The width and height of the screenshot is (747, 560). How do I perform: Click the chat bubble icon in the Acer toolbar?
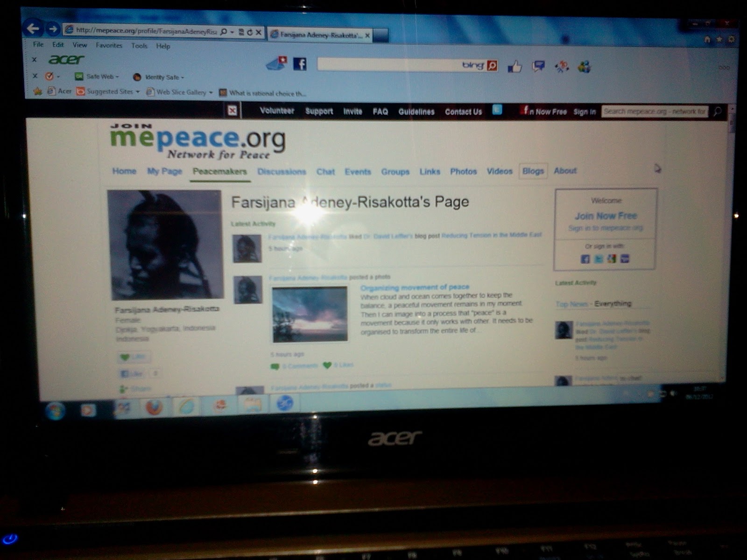538,67
